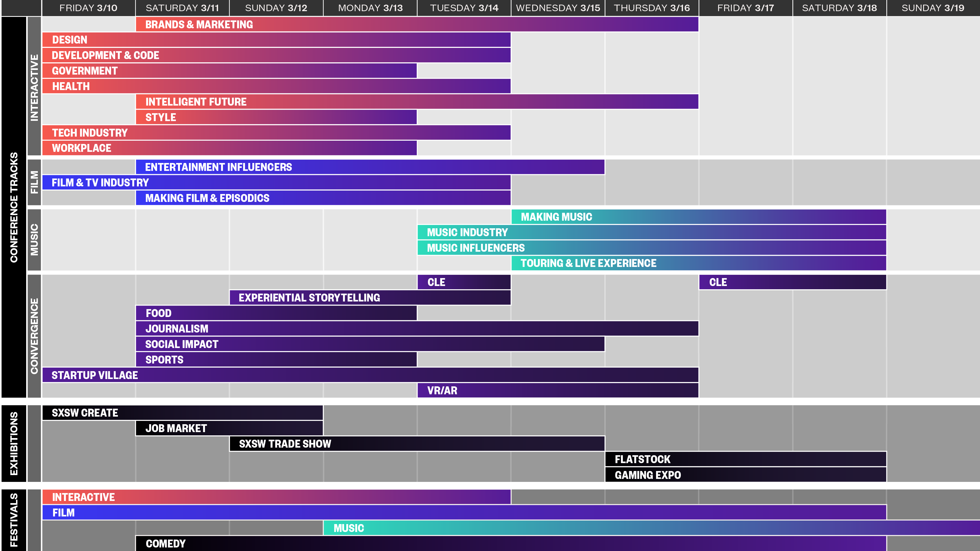Select the Sunday 3/19 date header
This screenshot has height=551, width=980.
[x=933, y=8]
